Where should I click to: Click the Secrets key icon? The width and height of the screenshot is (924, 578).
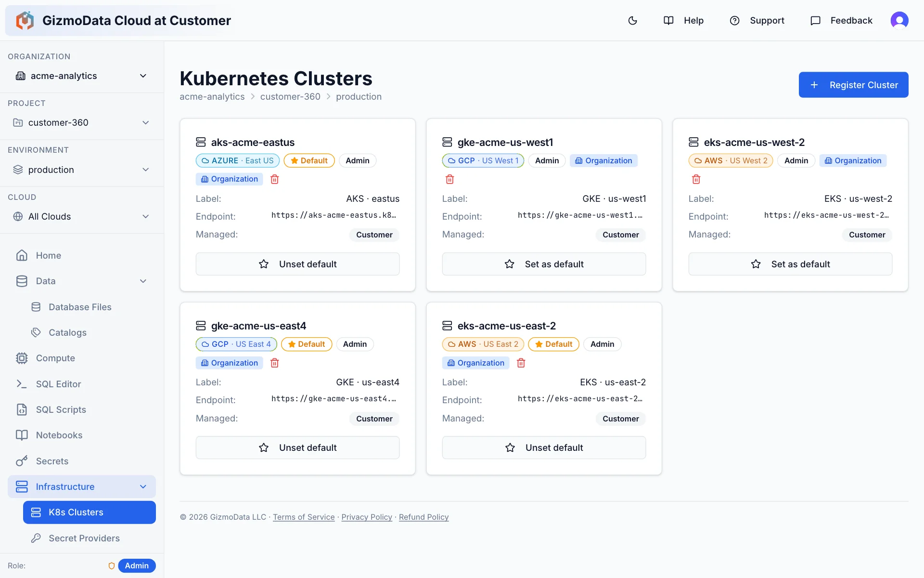[x=22, y=461]
